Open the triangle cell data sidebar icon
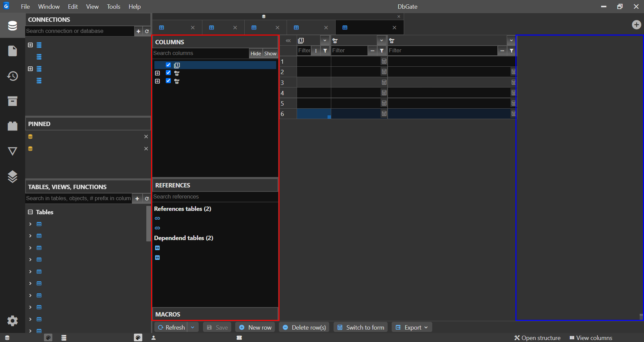The image size is (644, 342). [x=12, y=151]
